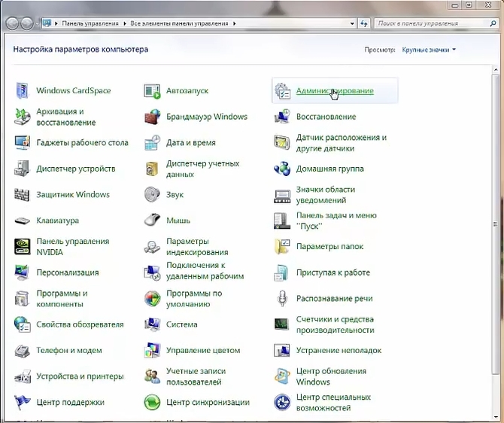The height and width of the screenshot is (423, 504).
Task: Click the scrollbar up arrow
Action: coord(495,69)
